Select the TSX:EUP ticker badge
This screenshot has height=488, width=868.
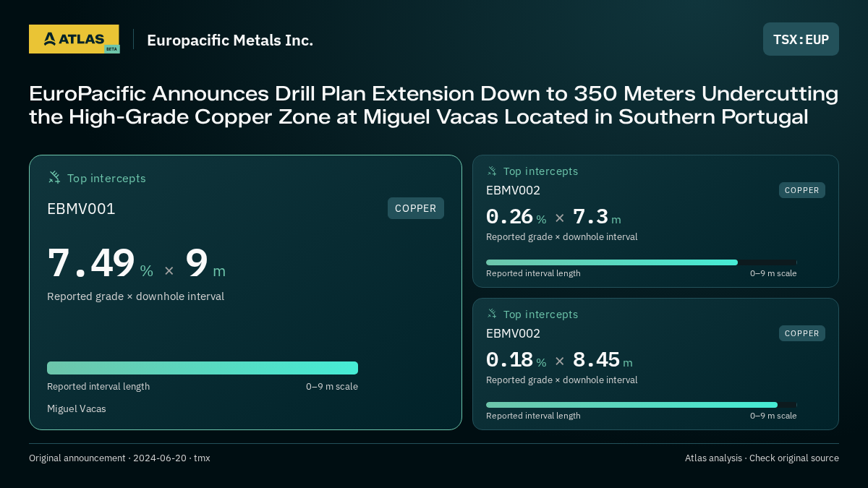tap(801, 39)
